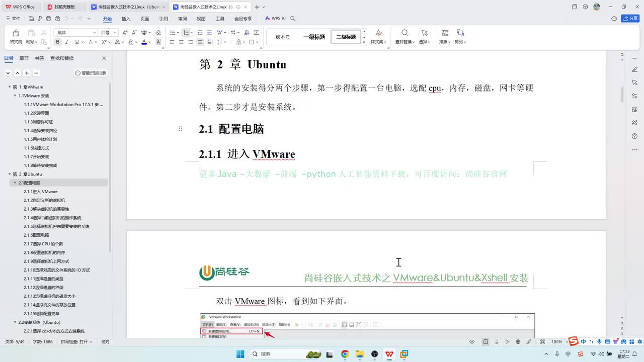This screenshot has height=362, width=644.
Task: Collapse the 第1章VMware tree node
Action: pos(10,87)
